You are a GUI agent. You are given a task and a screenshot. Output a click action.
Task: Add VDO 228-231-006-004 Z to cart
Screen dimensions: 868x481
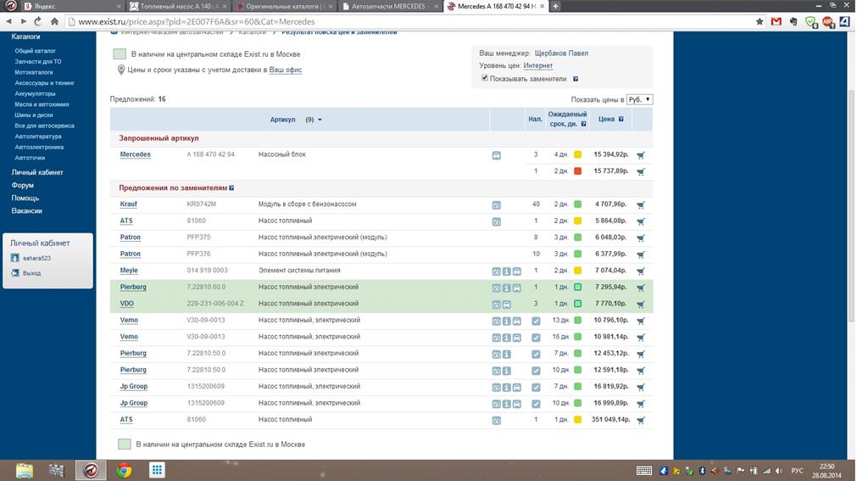coord(641,305)
